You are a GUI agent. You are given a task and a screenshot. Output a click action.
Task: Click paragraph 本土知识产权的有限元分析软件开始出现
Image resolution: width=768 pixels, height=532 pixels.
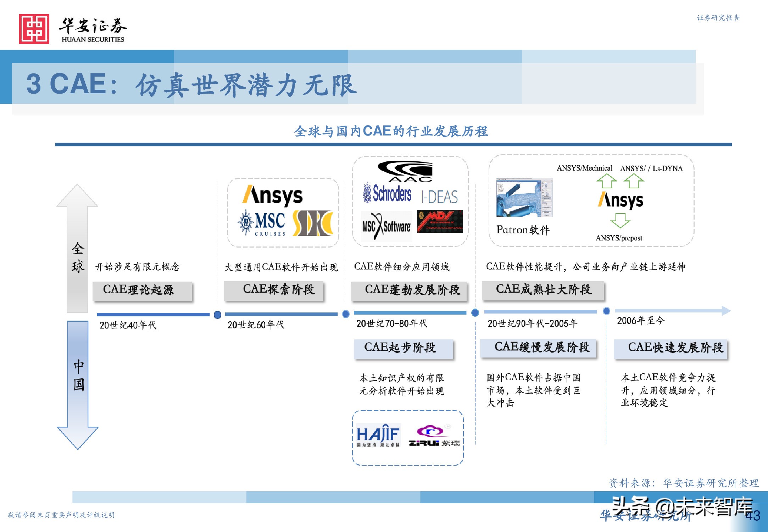pyautogui.click(x=402, y=384)
